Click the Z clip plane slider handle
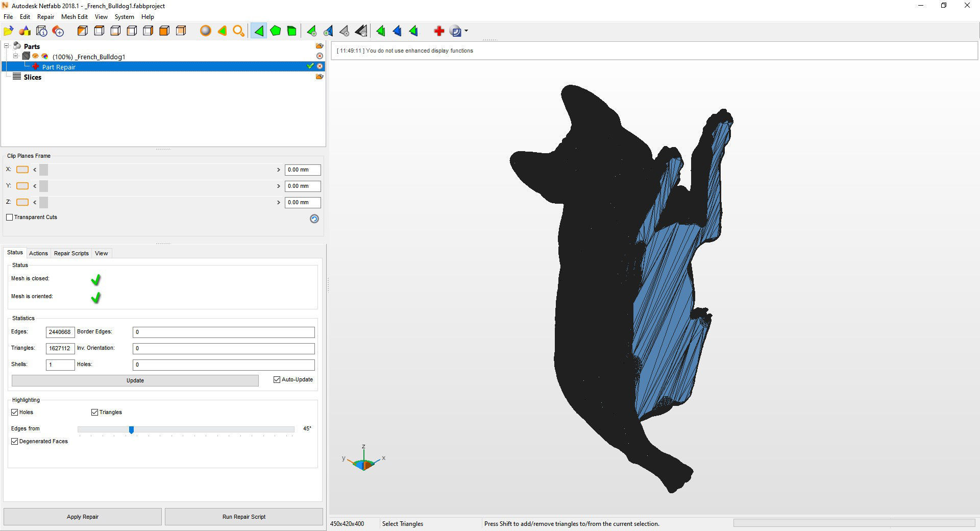Screen dimensions: 980x531 click(x=43, y=202)
